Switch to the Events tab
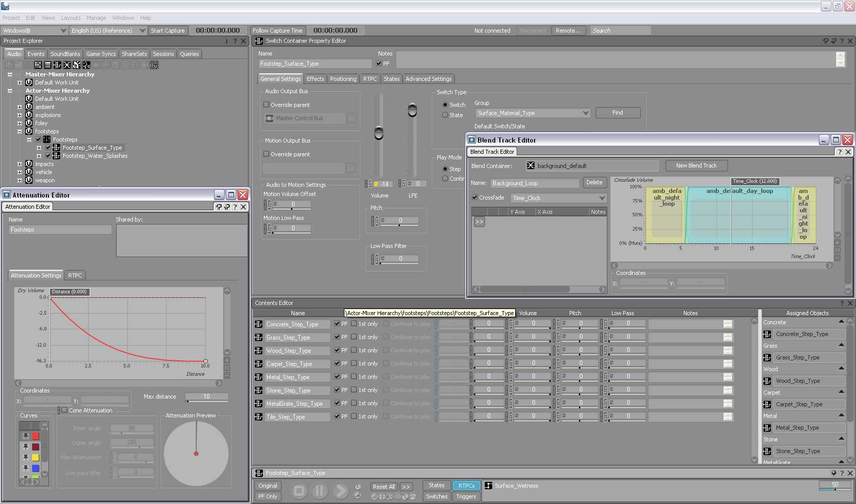Screen dimensions: 856x504 click(36, 54)
